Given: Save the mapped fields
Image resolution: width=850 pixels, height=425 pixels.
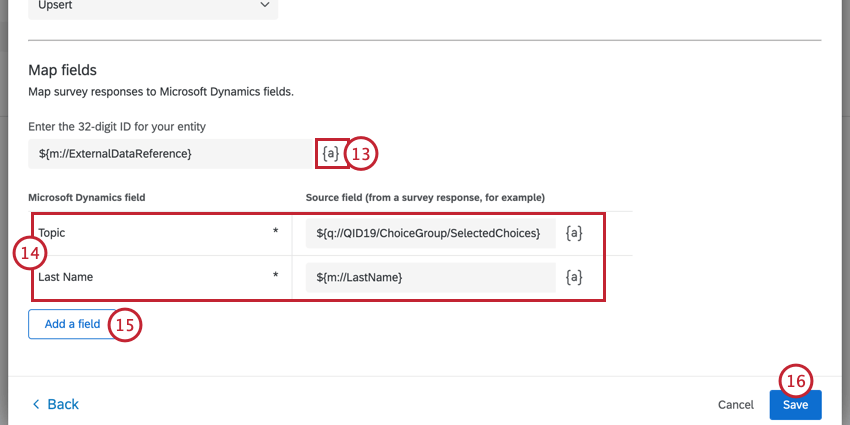Looking at the screenshot, I should pyautogui.click(x=795, y=405).
